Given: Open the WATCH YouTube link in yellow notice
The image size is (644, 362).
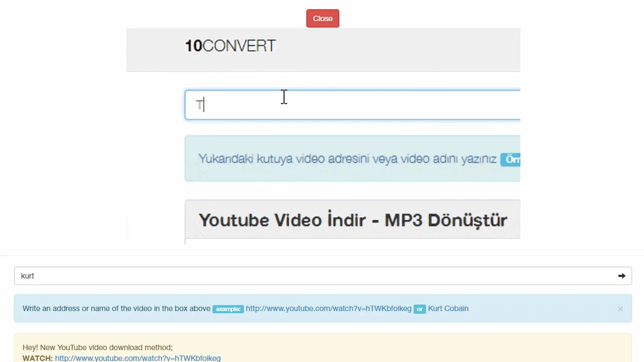Looking at the screenshot, I should tap(138, 358).
